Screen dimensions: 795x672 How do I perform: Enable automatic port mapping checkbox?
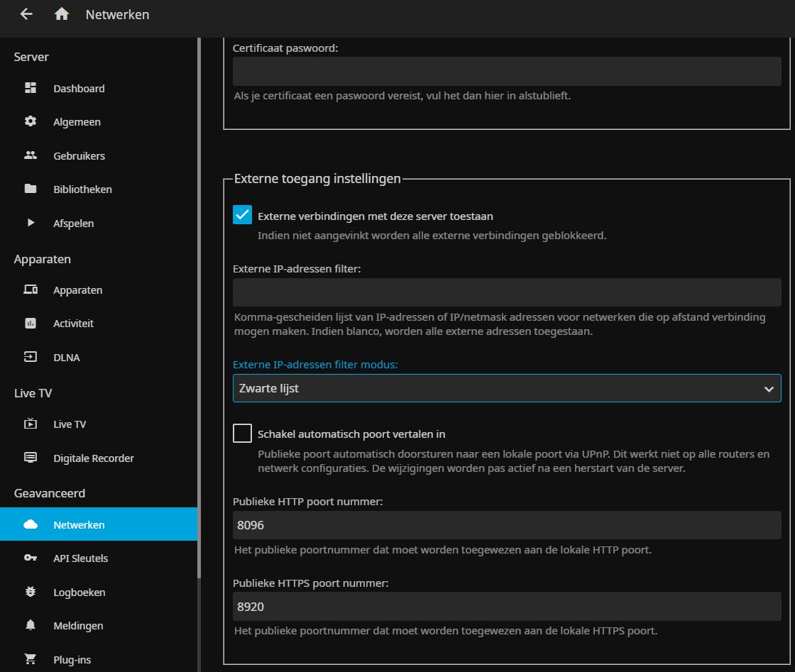pos(243,434)
